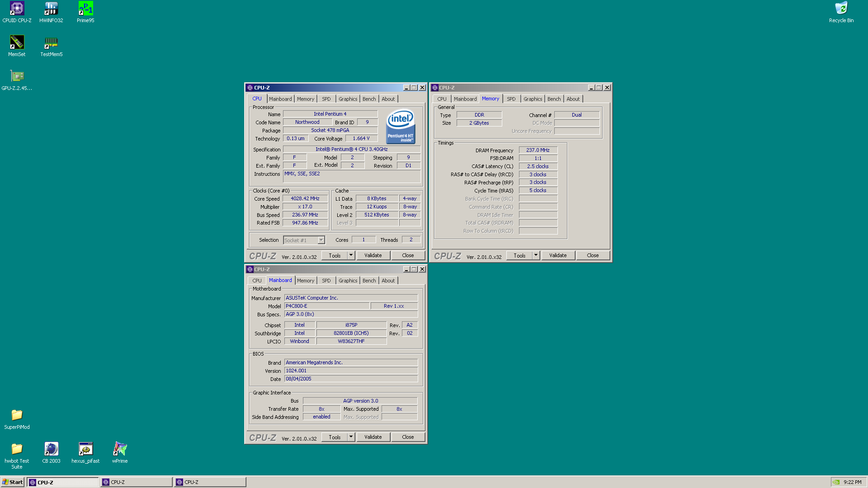
Task: Click the BIOS date 08/04/2005
Action: (x=351, y=379)
